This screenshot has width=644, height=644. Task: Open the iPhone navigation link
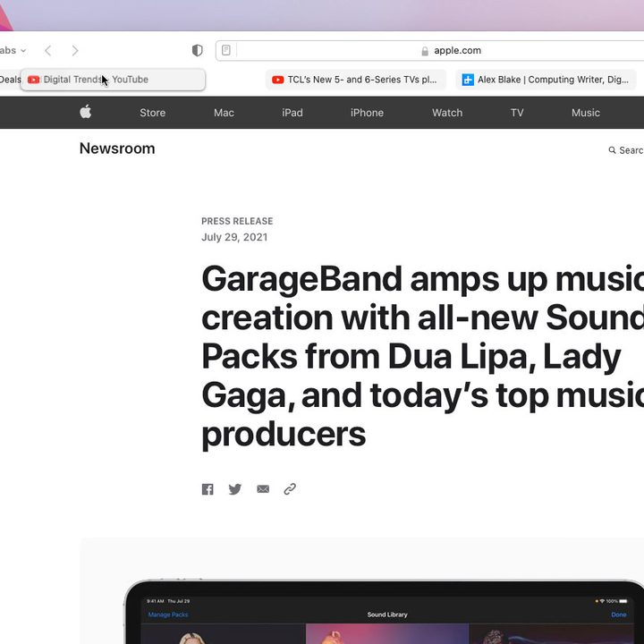368,113
